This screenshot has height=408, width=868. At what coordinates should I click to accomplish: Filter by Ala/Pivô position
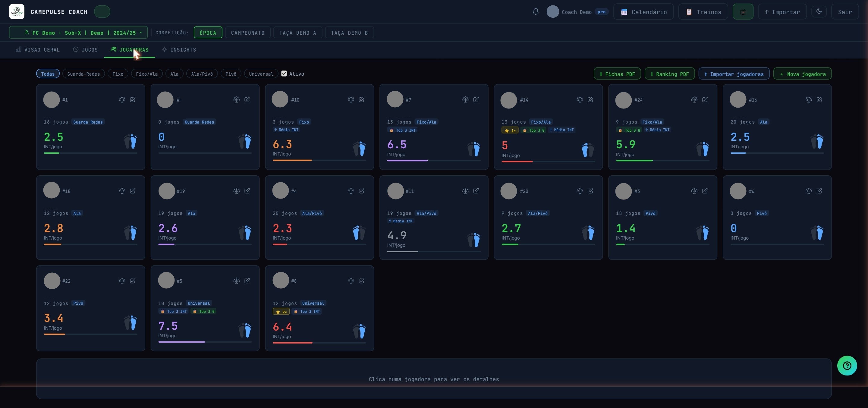tap(202, 74)
